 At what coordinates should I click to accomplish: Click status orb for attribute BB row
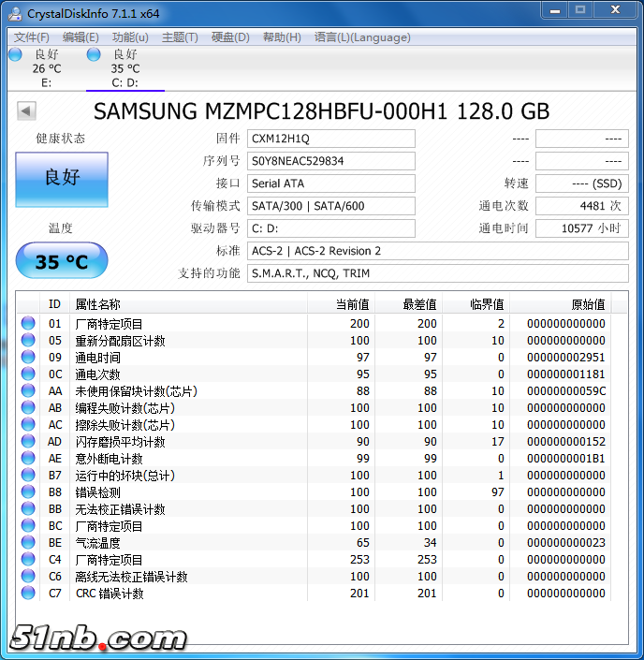click(28, 508)
